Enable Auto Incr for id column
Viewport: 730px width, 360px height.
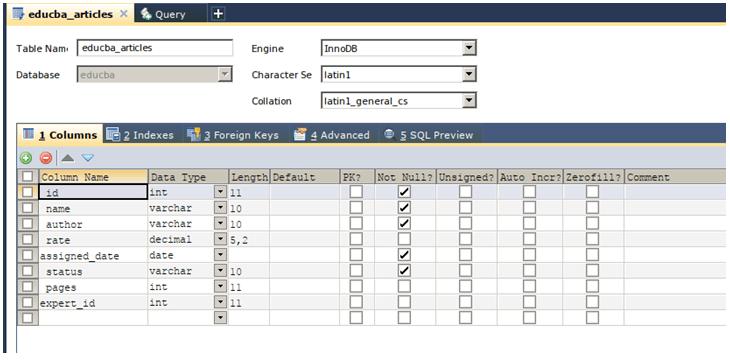pos(529,192)
